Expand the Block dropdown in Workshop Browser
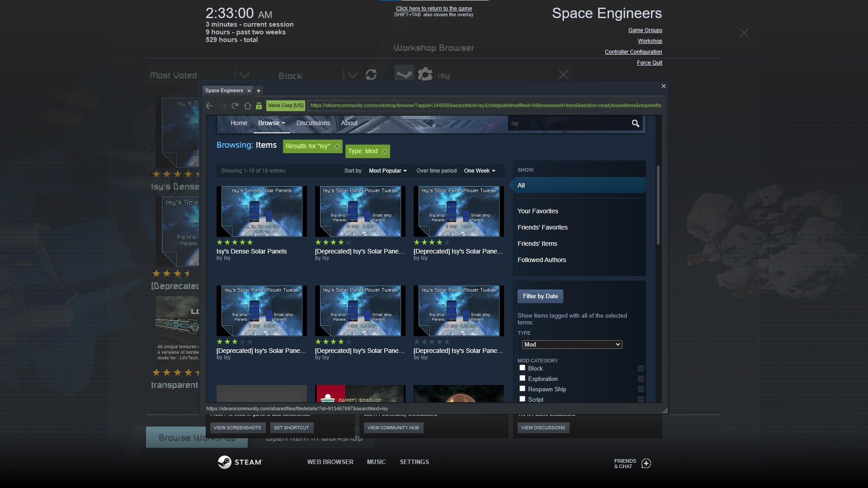This screenshot has width=868, height=488. point(353,75)
